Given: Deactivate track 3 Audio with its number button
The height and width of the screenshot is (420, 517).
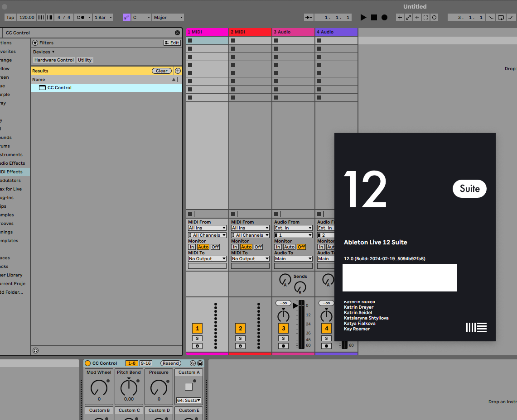Looking at the screenshot, I should pos(283,329).
